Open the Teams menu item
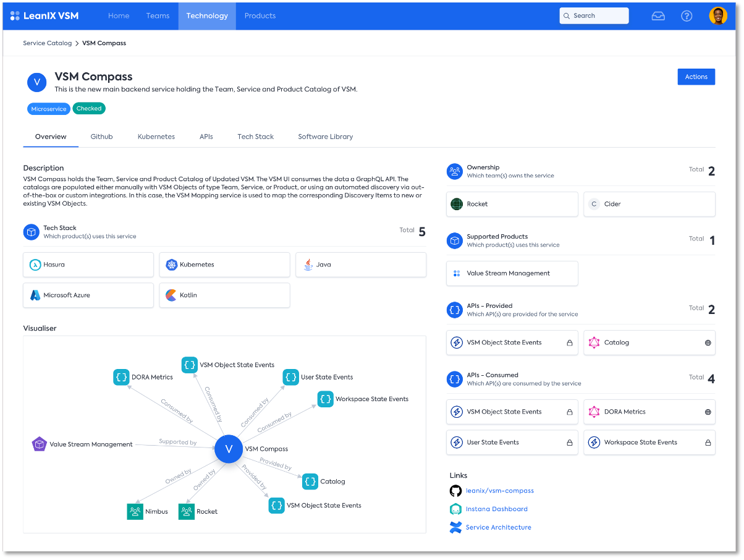 click(158, 16)
